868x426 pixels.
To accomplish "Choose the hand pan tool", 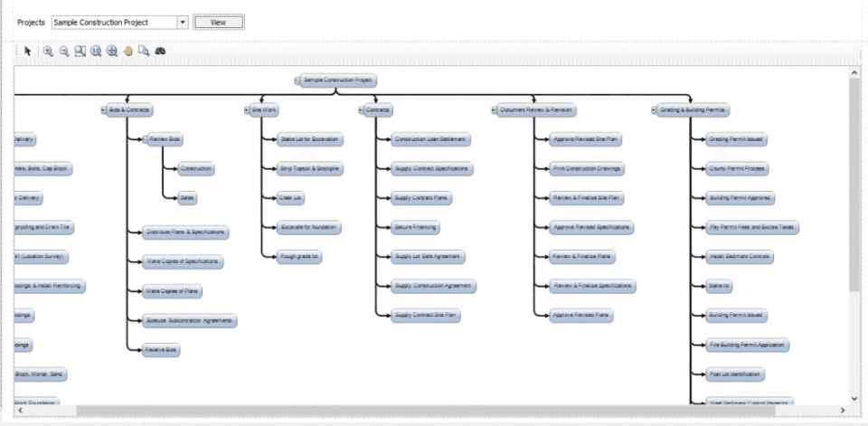I will tap(128, 52).
